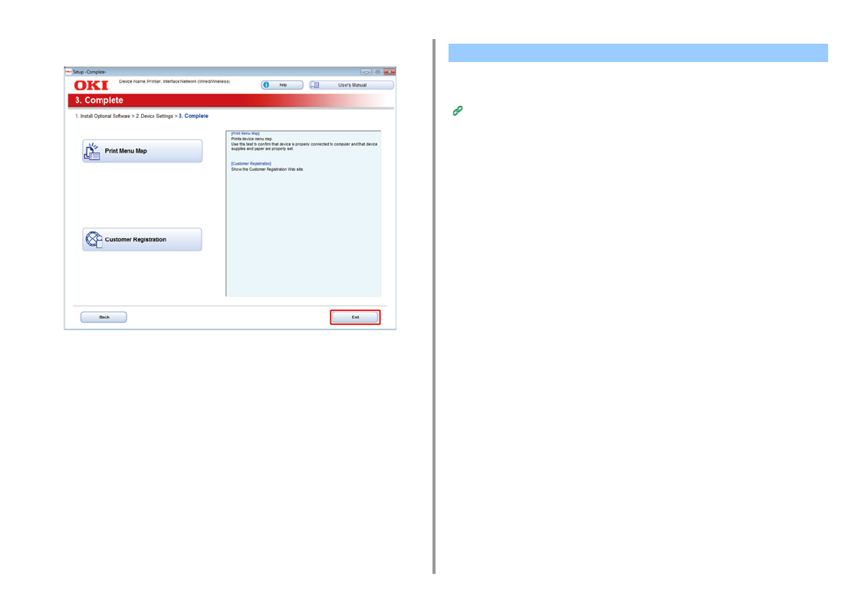Go back with the Back button

tap(104, 317)
